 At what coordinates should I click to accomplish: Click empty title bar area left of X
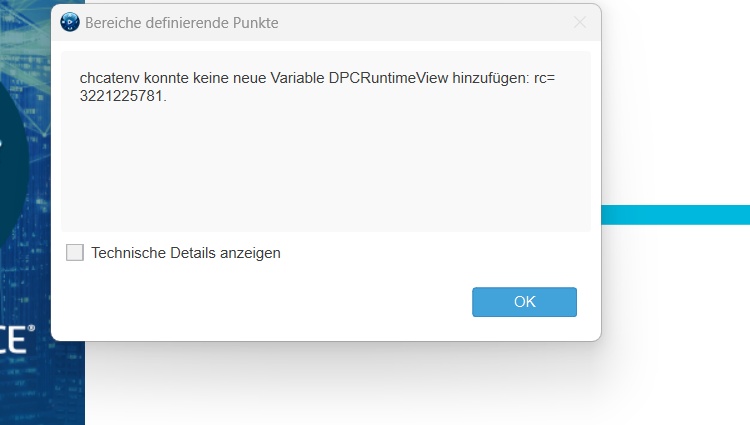tap(450, 22)
